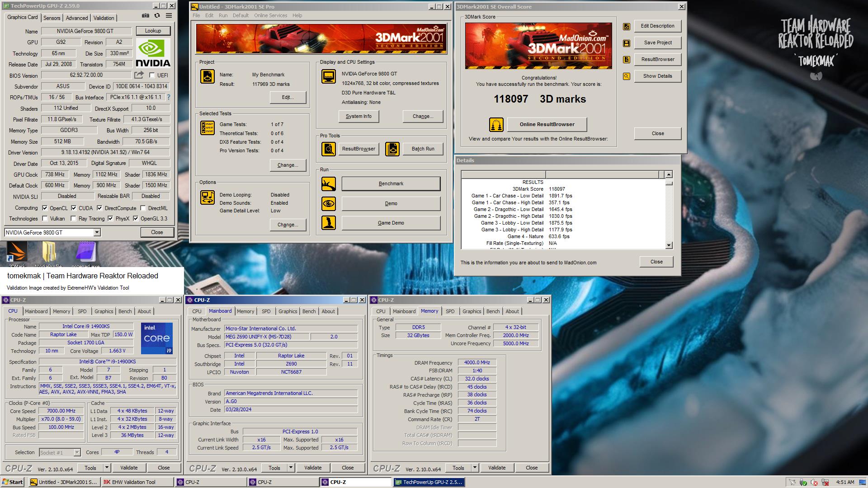Image resolution: width=868 pixels, height=488 pixels.
Task: Click Windows Start button
Action: (x=13, y=482)
